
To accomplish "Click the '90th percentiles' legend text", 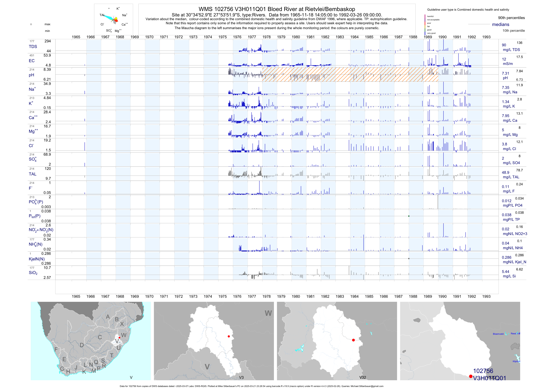I will pyautogui.click(x=511, y=18).
